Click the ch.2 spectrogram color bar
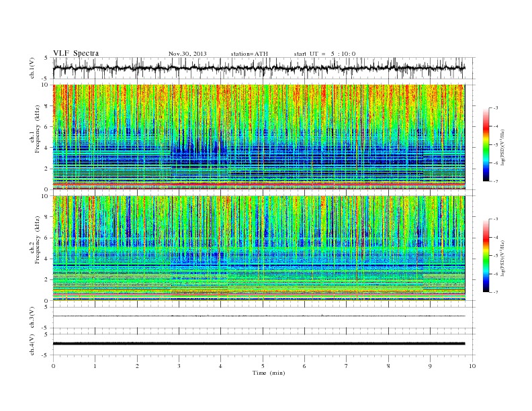The width and height of the screenshot is (532, 411). coord(486,256)
